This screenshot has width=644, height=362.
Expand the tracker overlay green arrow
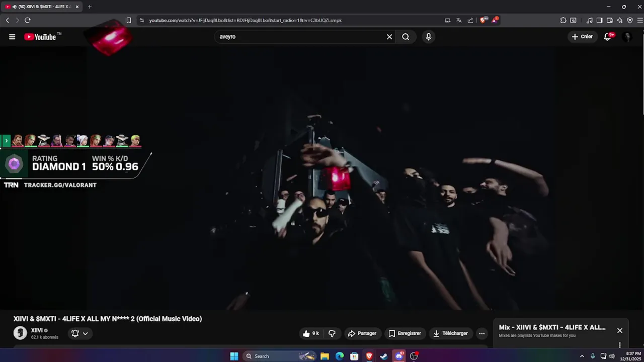click(x=6, y=141)
